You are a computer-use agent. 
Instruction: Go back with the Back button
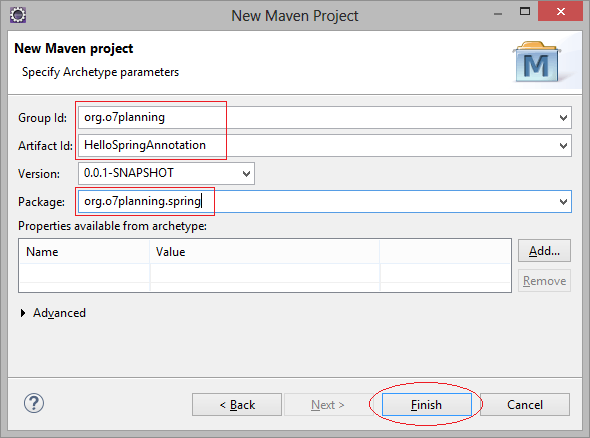pos(237,405)
